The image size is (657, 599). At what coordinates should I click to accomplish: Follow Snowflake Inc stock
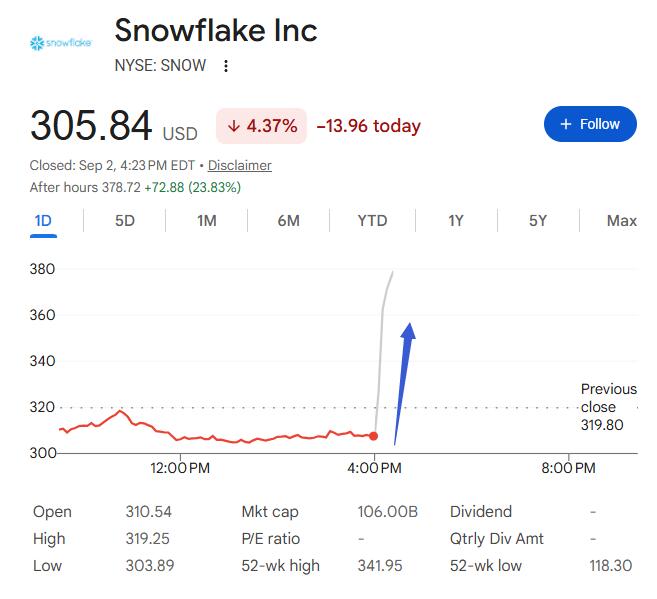click(590, 124)
